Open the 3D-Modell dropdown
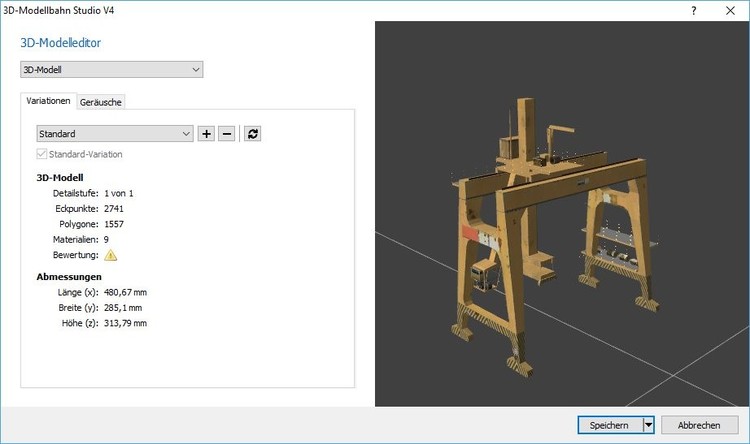This screenshot has width=750, height=444. (x=111, y=69)
